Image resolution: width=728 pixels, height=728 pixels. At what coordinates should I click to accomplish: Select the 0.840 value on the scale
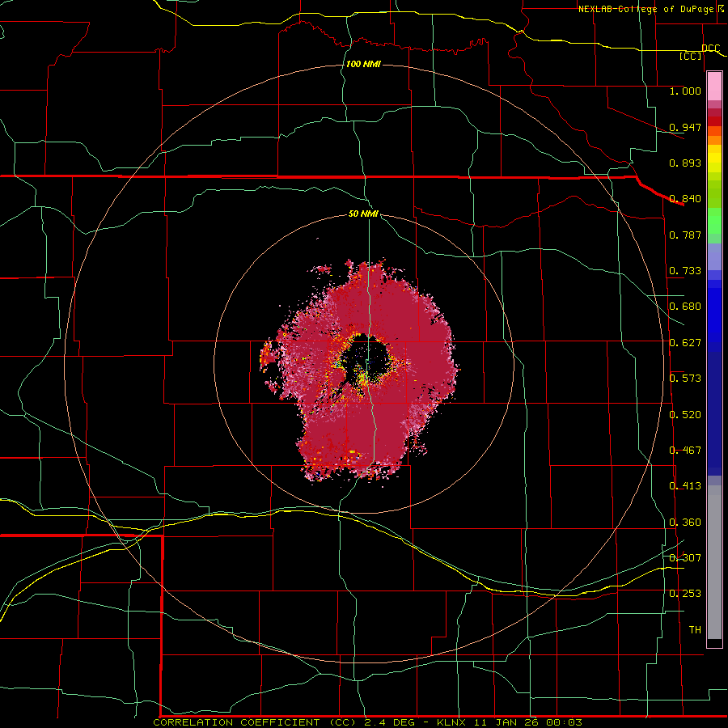pyautogui.click(x=685, y=199)
